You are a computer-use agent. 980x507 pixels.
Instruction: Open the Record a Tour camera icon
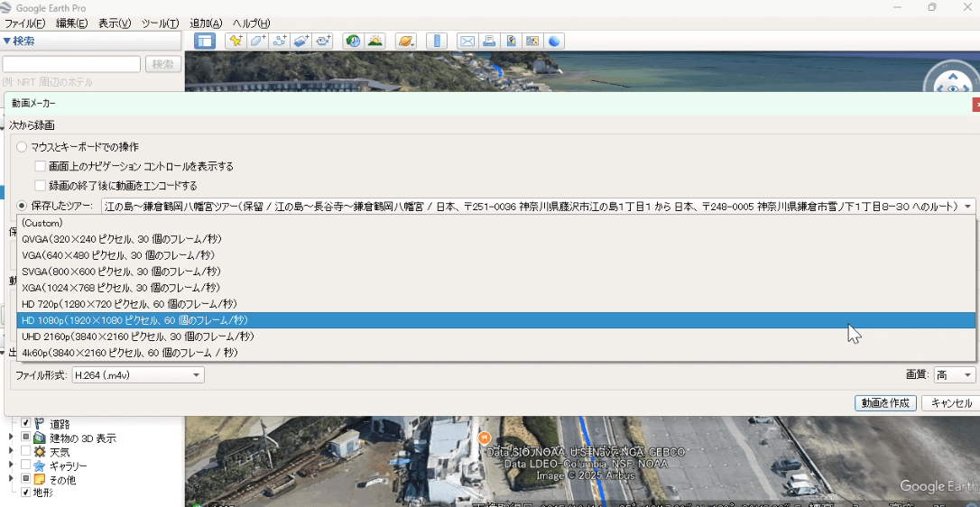pyautogui.click(x=323, y=41)
